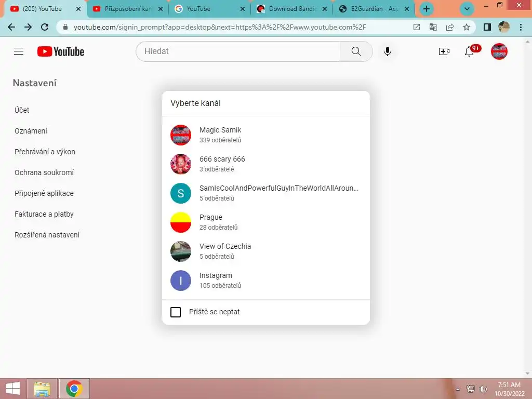Open Rozšířená nastavení section
This screenshot has height=399, width=532.
(x=47, y=235)
